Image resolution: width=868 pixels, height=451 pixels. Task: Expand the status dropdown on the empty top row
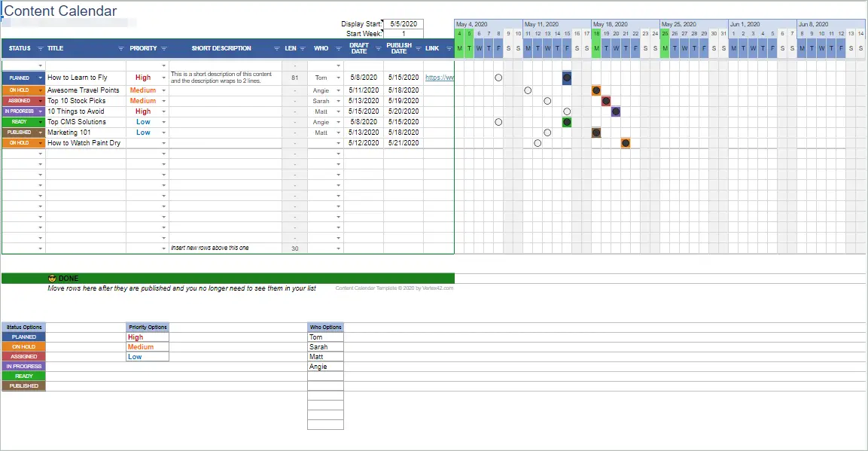(x=40, y=66)
